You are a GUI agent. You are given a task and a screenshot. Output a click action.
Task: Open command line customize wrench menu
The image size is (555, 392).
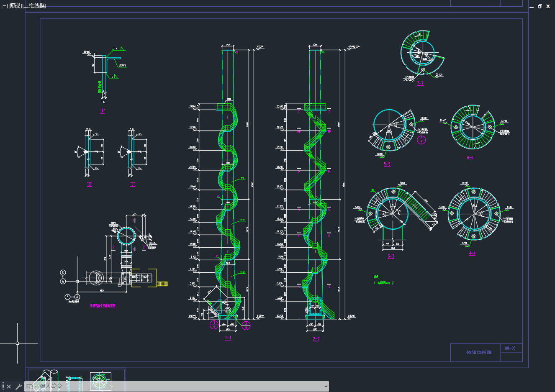tap(18, 387)
